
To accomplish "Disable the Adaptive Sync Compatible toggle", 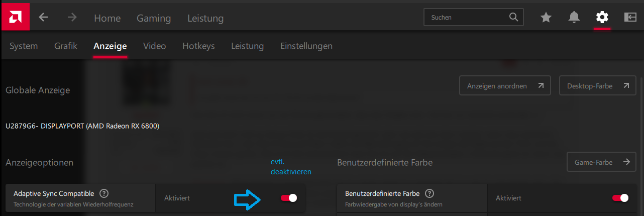I will [x=289, y=198].
